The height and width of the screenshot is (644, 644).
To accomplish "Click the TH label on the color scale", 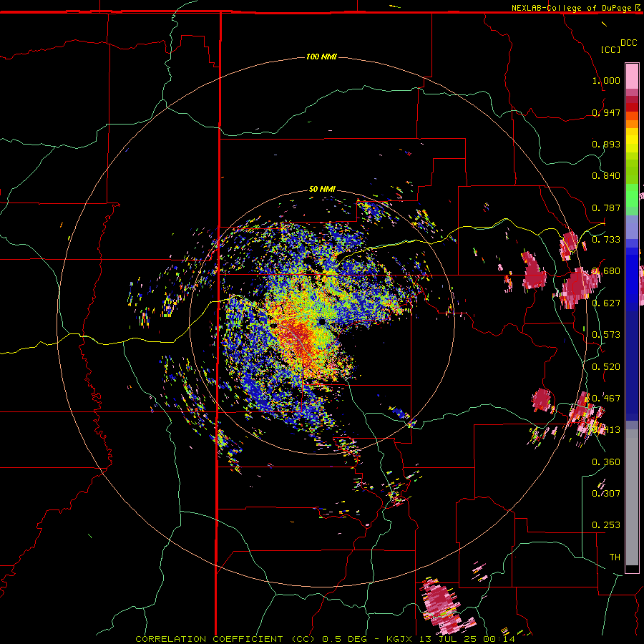I will click(615, 557).
